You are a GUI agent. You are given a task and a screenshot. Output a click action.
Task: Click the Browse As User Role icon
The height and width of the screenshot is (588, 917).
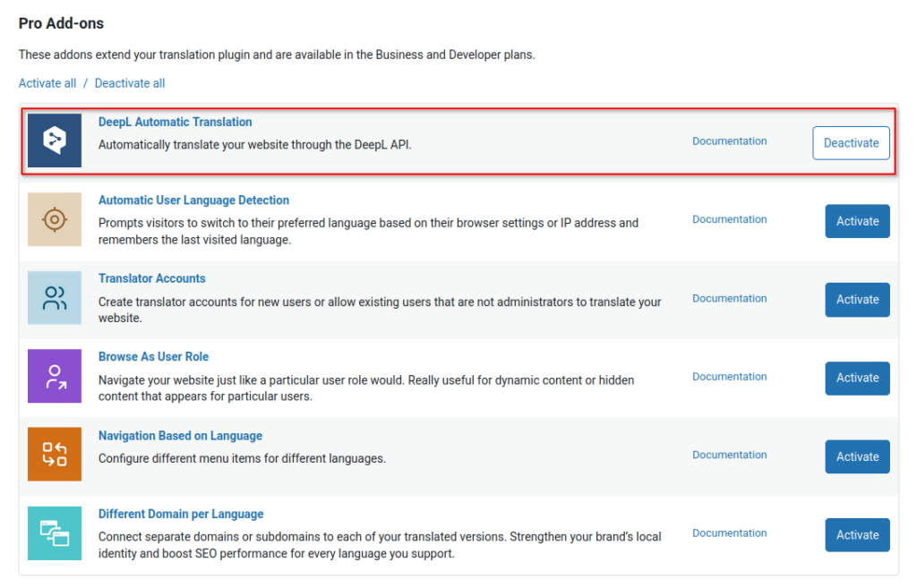coord(54,376)
